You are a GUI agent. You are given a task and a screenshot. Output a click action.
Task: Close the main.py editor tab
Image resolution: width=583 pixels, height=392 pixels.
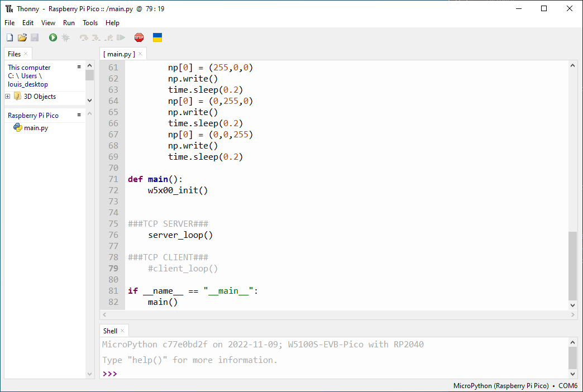tap(140, 54)
